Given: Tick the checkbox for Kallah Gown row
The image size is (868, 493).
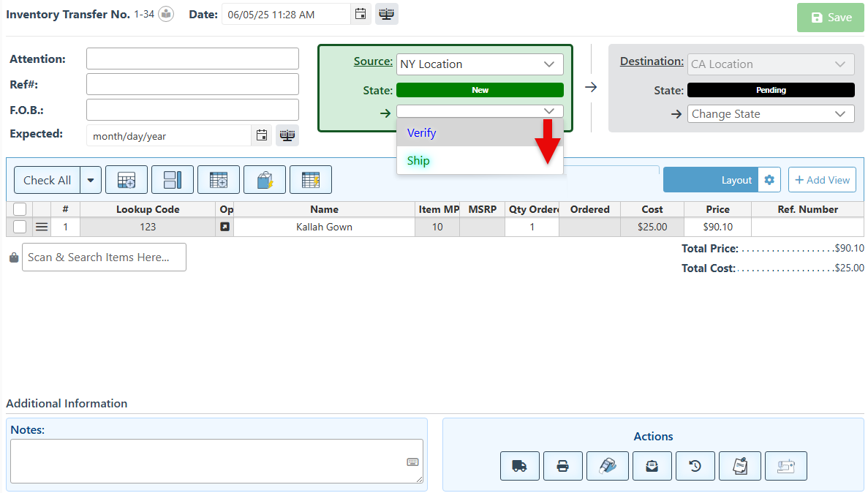Looking at the screenshot, I should [20, 227].
